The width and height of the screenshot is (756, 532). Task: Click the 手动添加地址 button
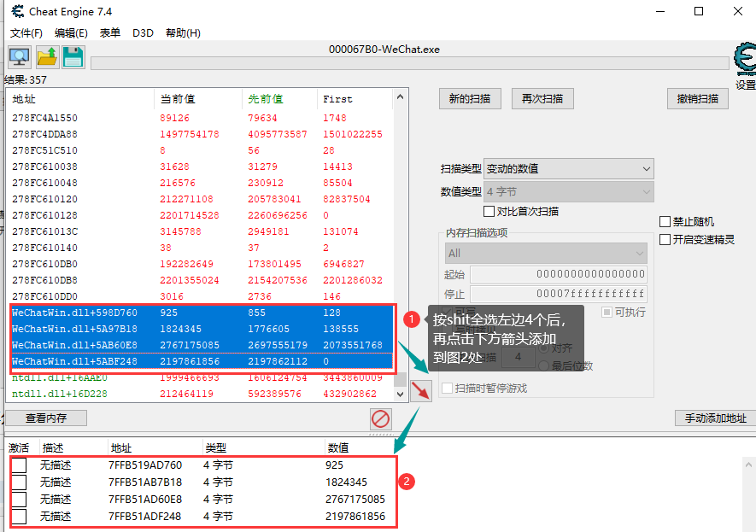[716, 418]
